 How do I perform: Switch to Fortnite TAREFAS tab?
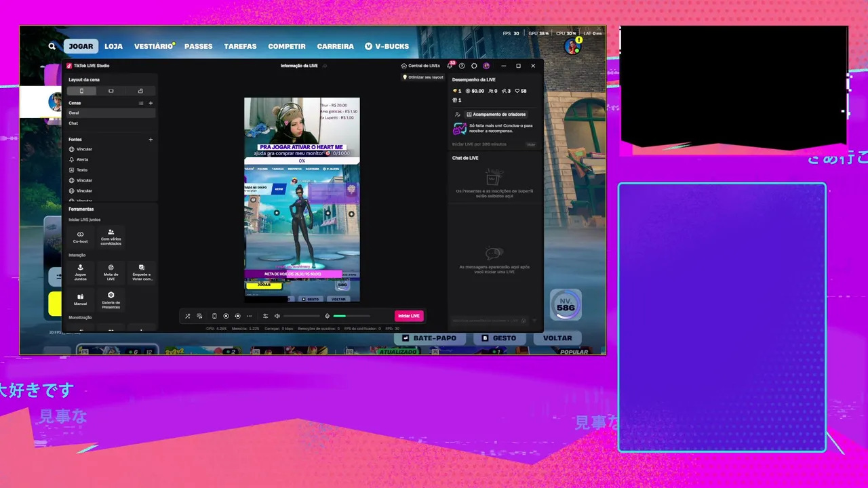[x=240, y=46]
